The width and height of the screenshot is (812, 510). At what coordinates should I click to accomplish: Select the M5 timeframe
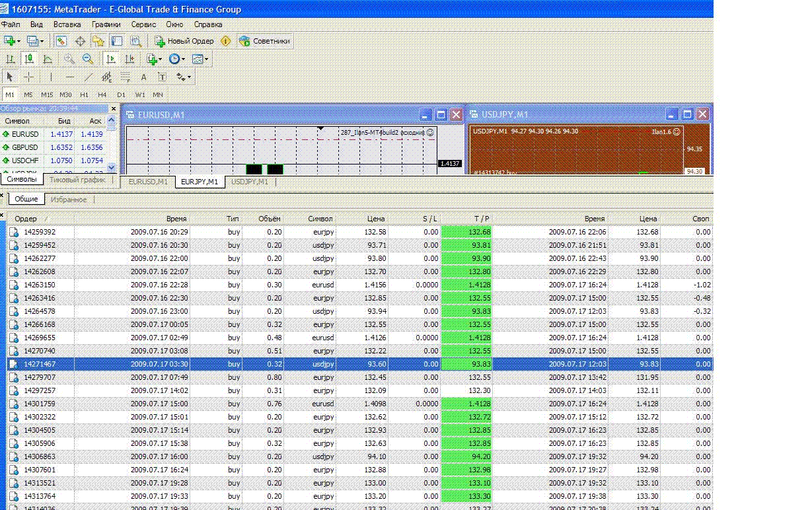pos(28,94)
